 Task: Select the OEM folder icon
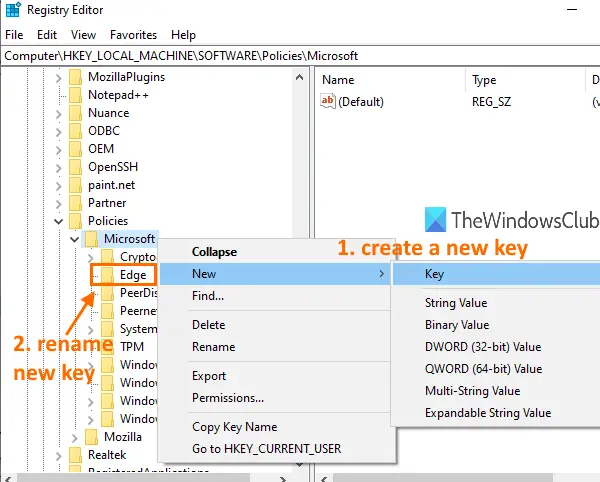[75, 149]
